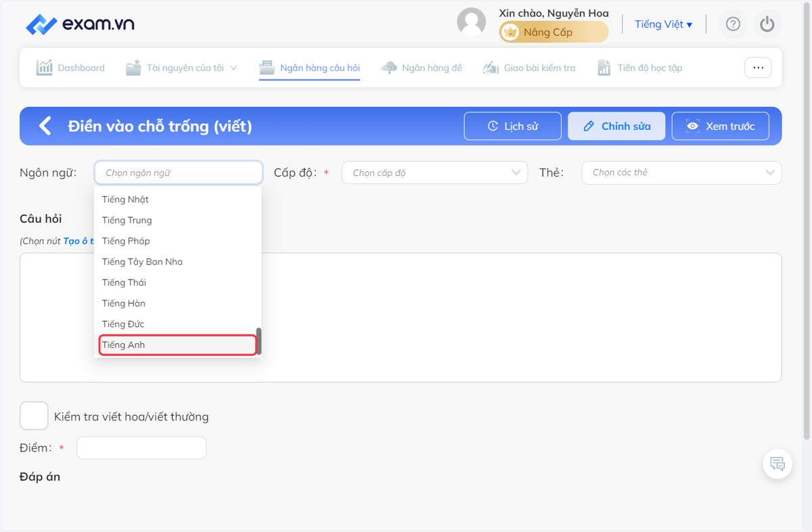The width and height of the screenshot is (812, 532).
Task: Choose Tiếng Trung from the list
Action: pos(177,220)
